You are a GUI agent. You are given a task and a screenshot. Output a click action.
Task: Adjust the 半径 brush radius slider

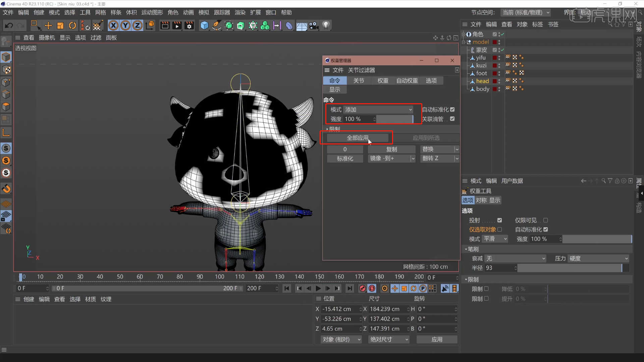[570, 268]
